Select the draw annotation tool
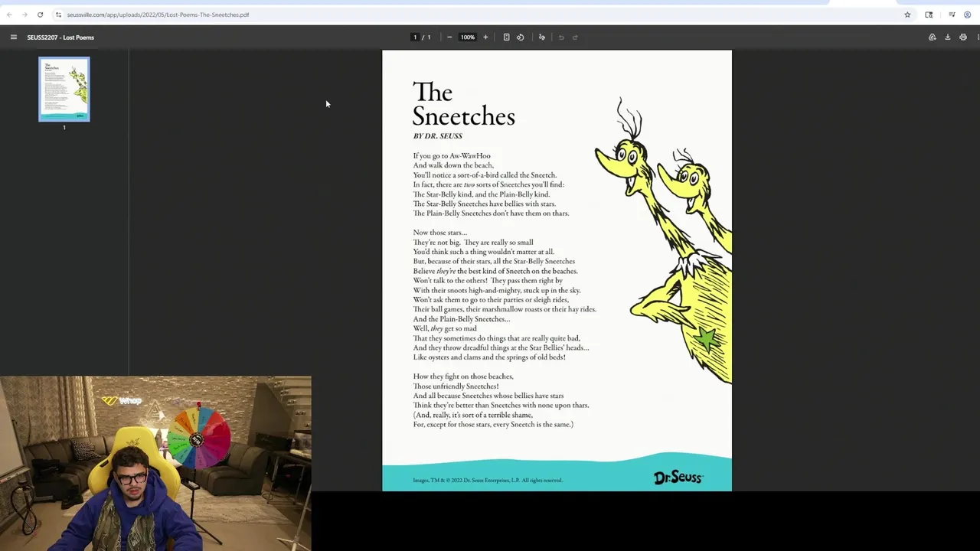The image size is (980, 551). click(x=542, y=37)
